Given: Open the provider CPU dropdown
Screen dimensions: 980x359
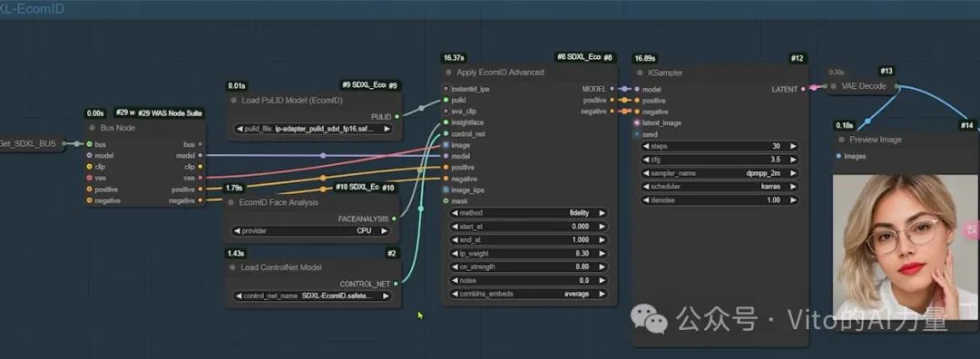Looking at the screenshot, I should [312, 231].
